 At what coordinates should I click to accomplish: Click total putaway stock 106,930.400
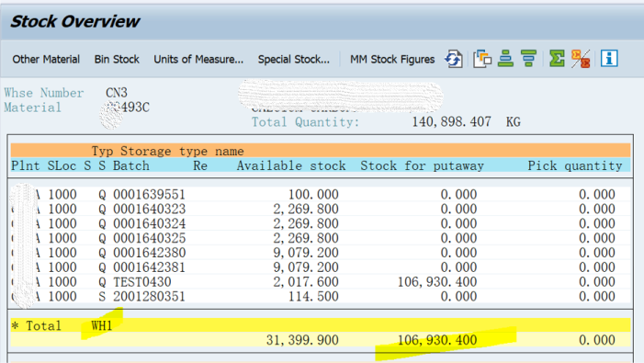(437, 340)
